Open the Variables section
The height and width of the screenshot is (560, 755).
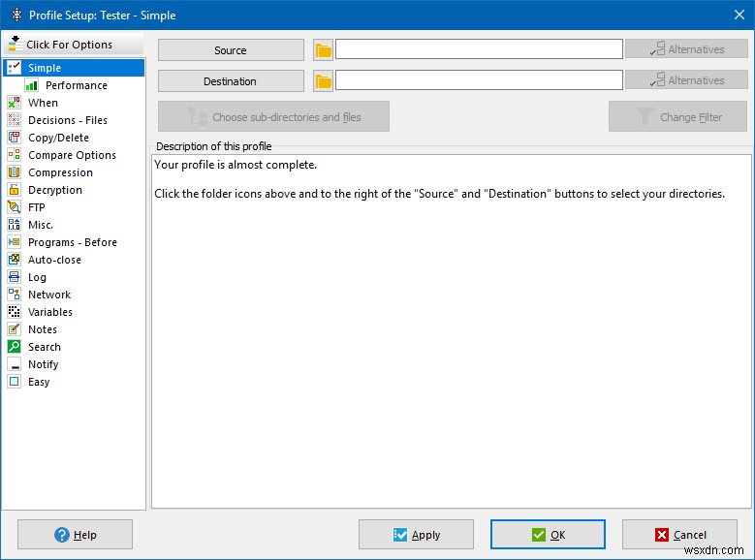pos(50,312)
